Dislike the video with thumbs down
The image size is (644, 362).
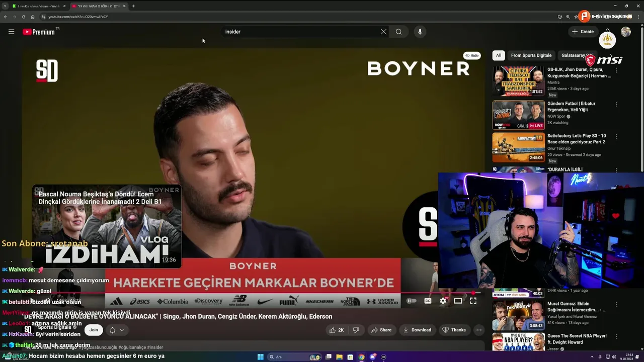pyautogui.click(x=356, y=330)
